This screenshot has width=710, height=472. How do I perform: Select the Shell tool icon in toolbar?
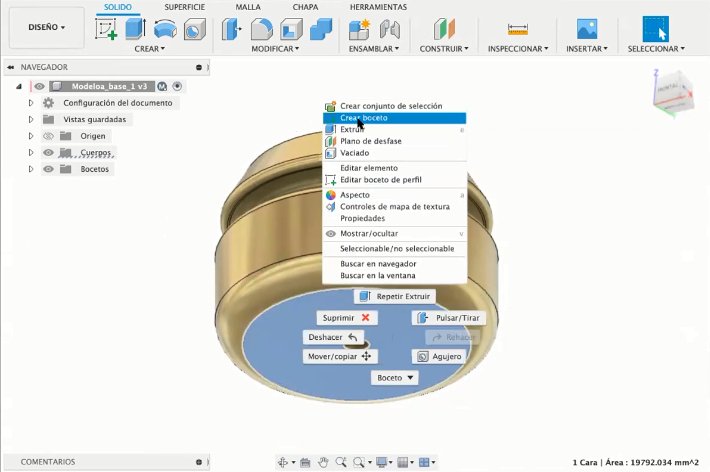(291, 29)
